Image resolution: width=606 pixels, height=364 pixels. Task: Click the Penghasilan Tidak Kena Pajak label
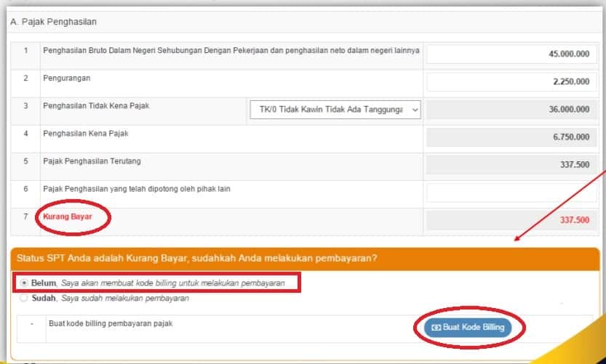tap(96, 106)
